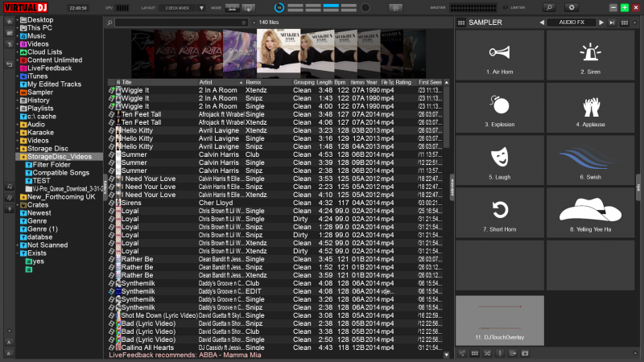The height and width of the screenshot is (362, 644).
Task: Click the browser list vertical scrollbar
Action: (447, 117)
